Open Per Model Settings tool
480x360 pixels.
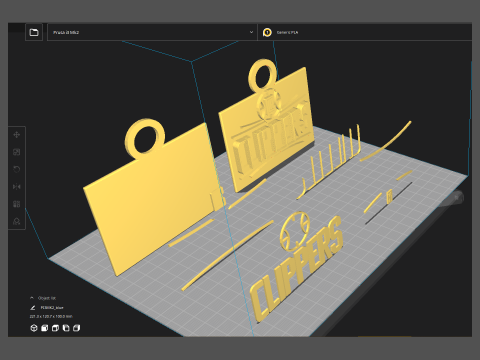tap(17, 204)
